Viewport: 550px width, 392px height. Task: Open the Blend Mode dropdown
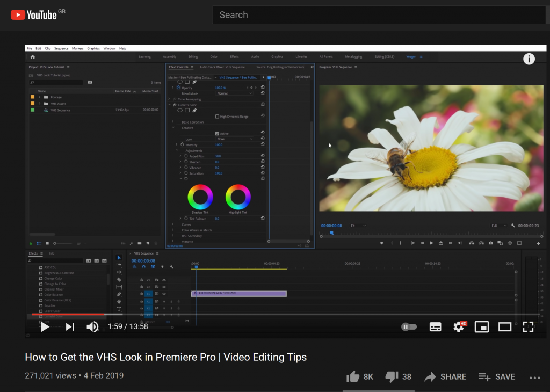click(234, 93)
